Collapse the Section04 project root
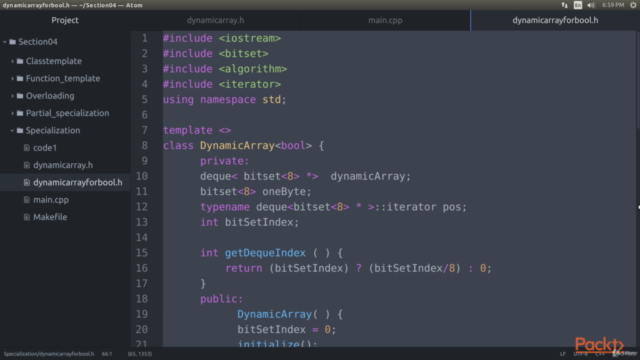This screenshot has height=360, width=640. (x=5, y=42)
